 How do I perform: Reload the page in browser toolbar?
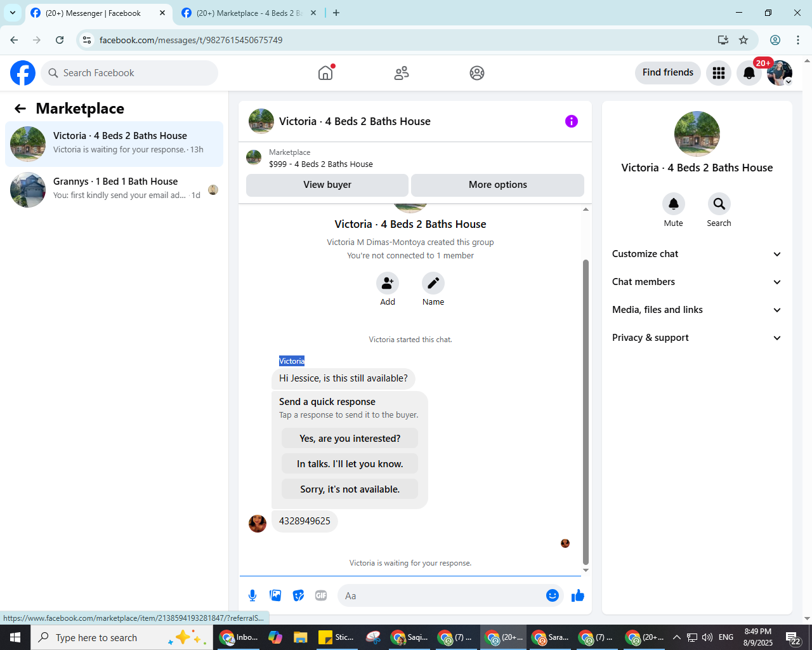coord(60,40)
